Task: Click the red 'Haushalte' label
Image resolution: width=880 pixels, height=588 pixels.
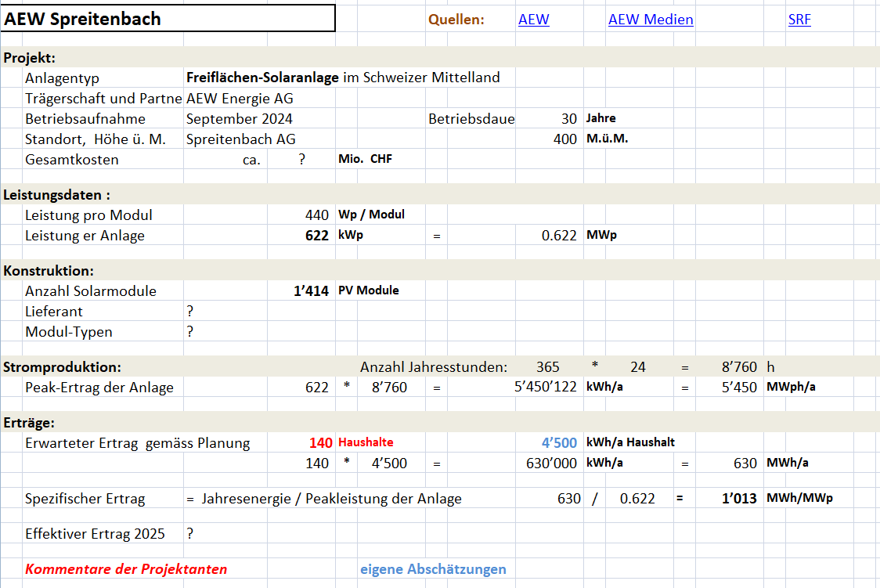Action: point(366,442)
